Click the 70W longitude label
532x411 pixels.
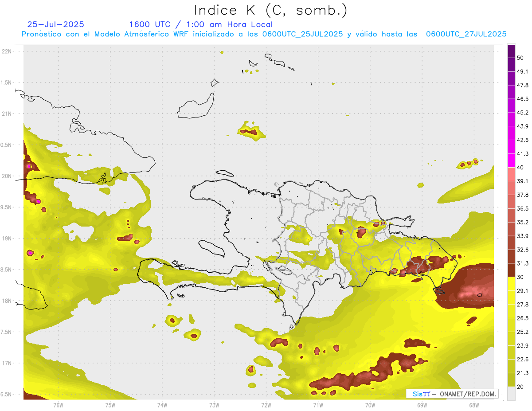pos(370,405)
